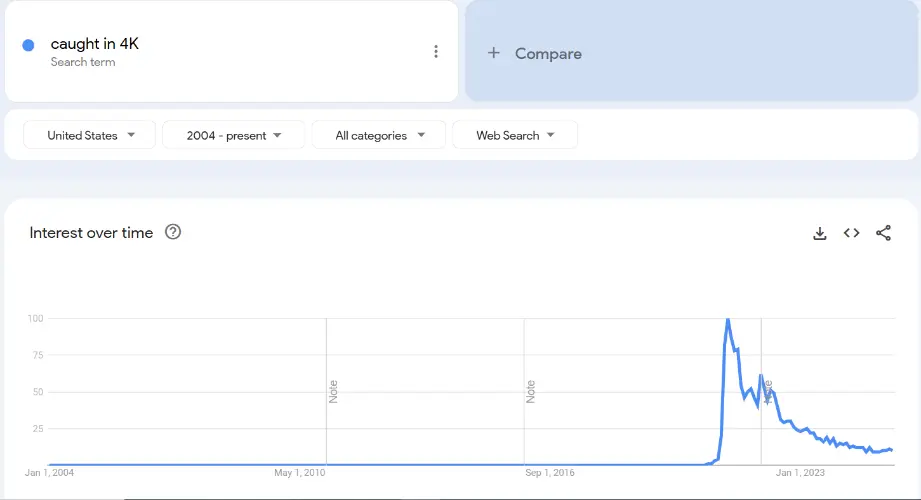Screen dimensions: 921x500
Task: Click the peak of the trend line at 100
Action: tap(727, 319)
